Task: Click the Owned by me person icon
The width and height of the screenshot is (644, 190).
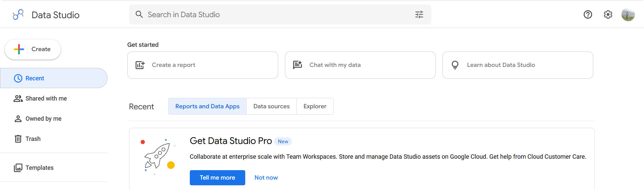Action: [18, 119]
